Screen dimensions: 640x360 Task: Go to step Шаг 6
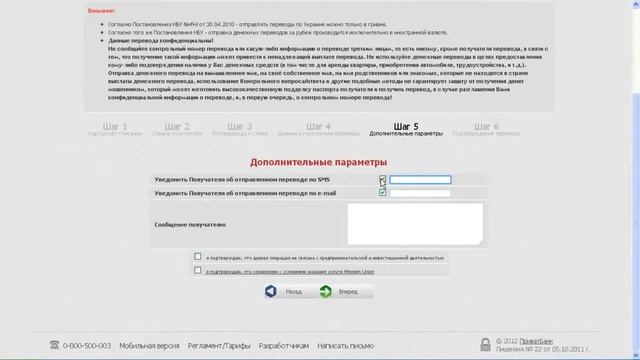(x=486, y=129)
